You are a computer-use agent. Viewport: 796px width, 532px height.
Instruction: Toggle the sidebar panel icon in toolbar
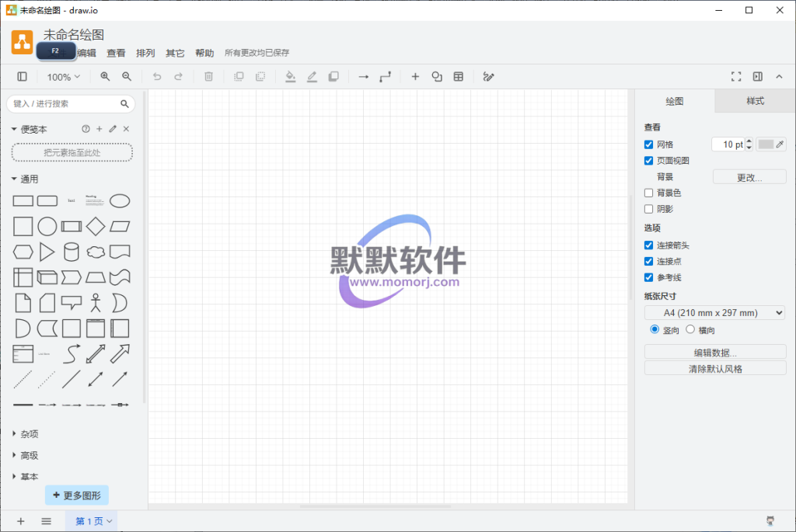(22, 77)
